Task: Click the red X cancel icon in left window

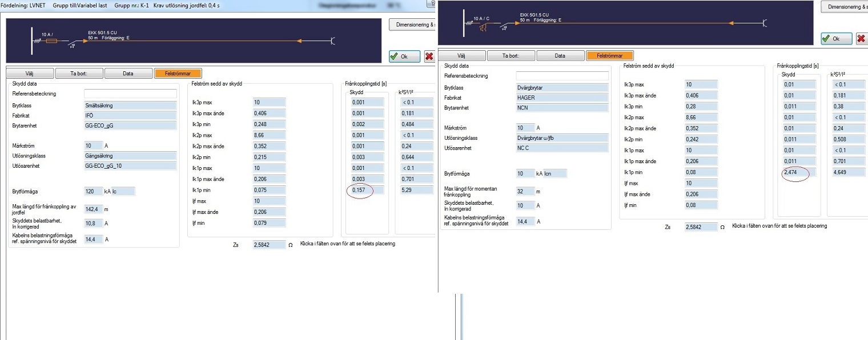Action: tap(429, 56)
